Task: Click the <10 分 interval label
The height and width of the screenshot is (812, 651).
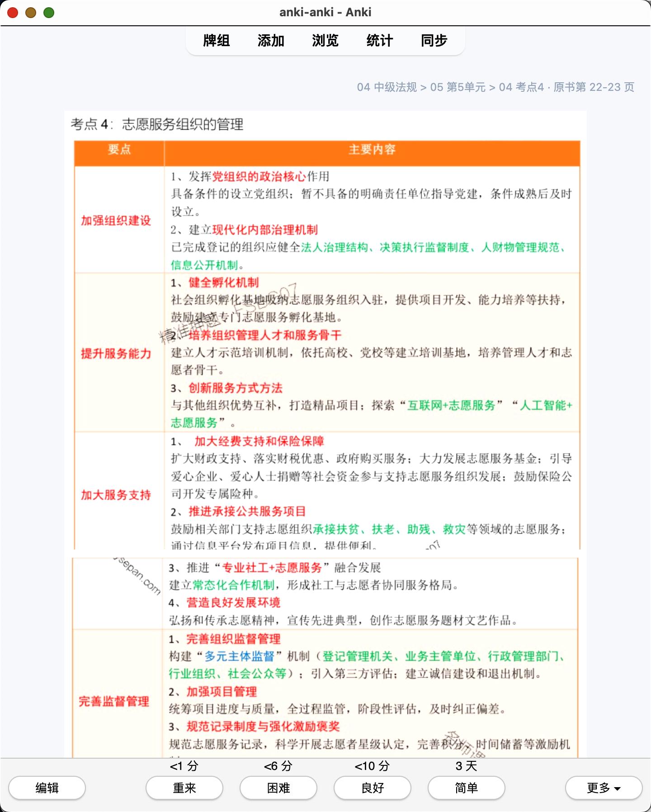Action: tap(372, 766)
